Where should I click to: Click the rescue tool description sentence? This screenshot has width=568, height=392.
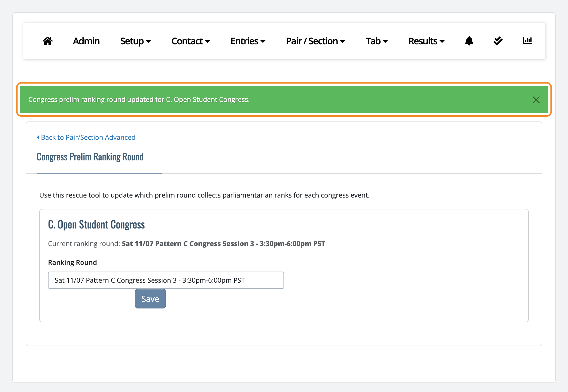coord(204,195)
